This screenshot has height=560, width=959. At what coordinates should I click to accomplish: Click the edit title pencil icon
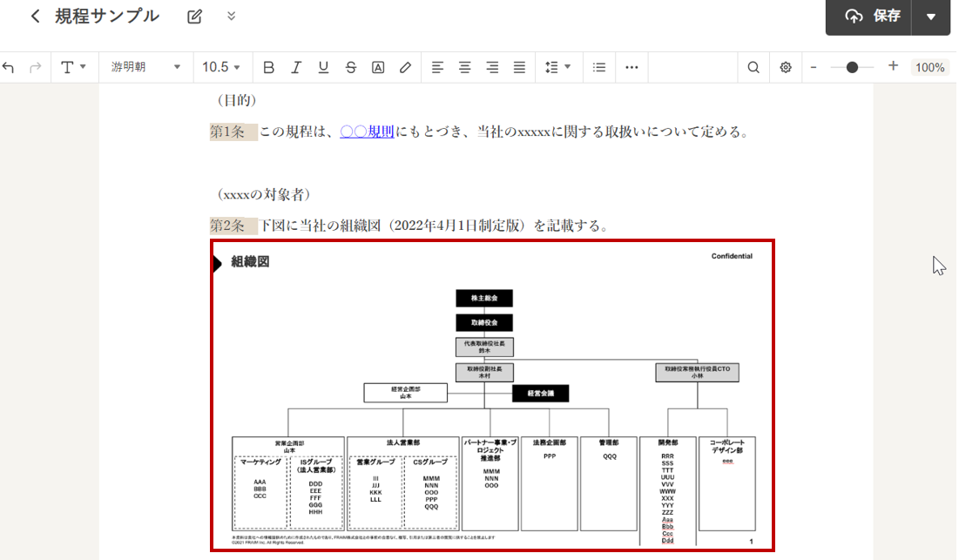pos(194,17)
